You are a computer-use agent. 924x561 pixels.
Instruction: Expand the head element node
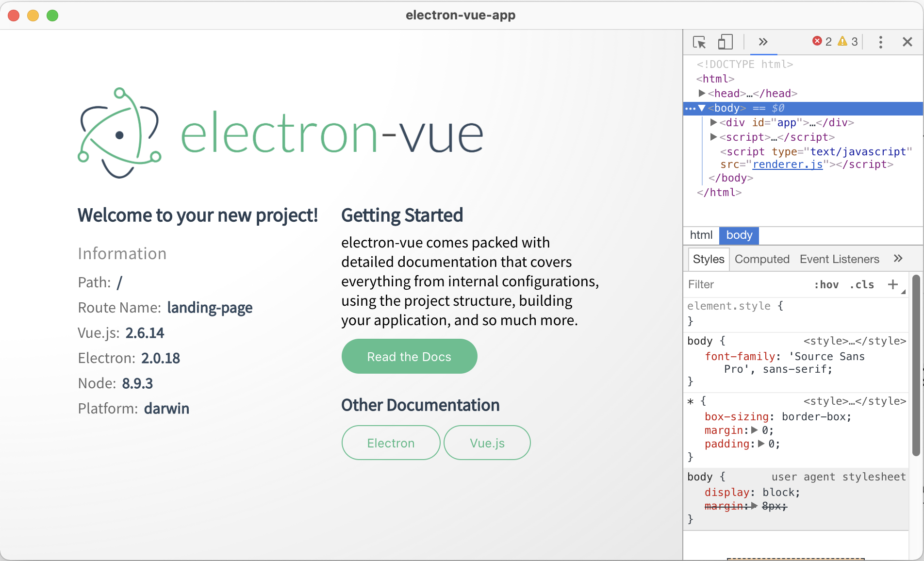[x=702, y=93]
